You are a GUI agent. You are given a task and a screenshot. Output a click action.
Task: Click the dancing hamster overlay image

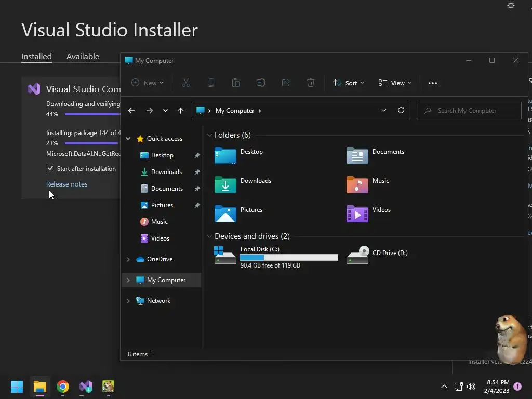pyautogui.click(x=511, y=339)
